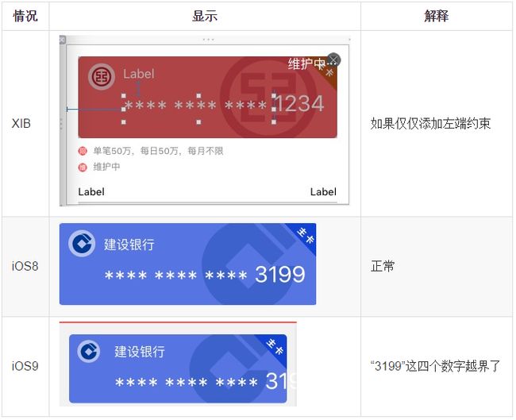Viewport: 516px width, 420px height.
Task: Select the China Construction Bank logo in iOS8 card
Action: click(82, 244)
